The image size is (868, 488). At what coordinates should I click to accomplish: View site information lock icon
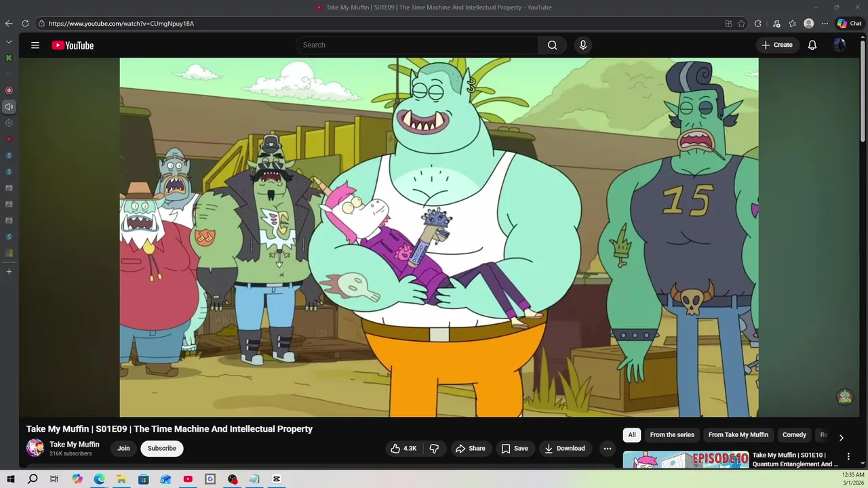pos(41,23)
